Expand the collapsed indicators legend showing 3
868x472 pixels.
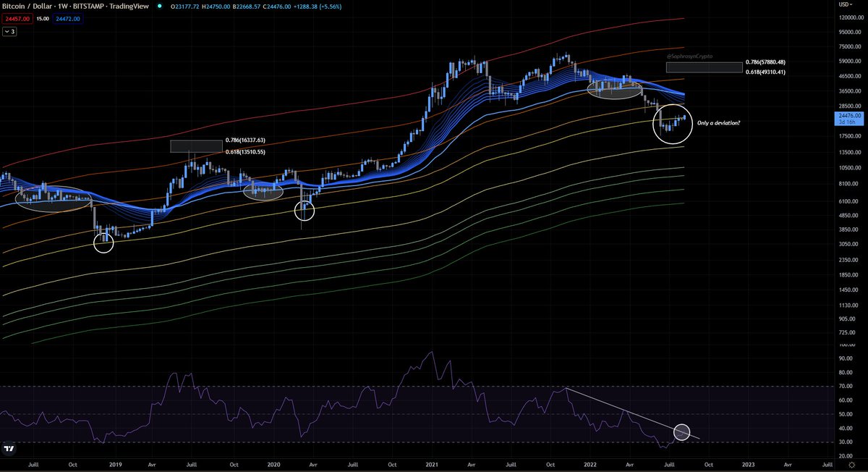(9, 32)
